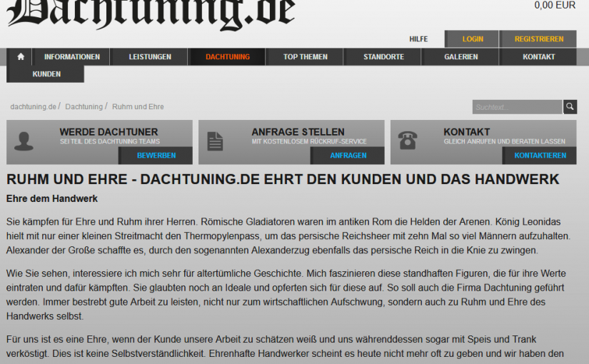The image size is (589, 364).
Task: Open the Standorte menu
Action: [383, 56]
